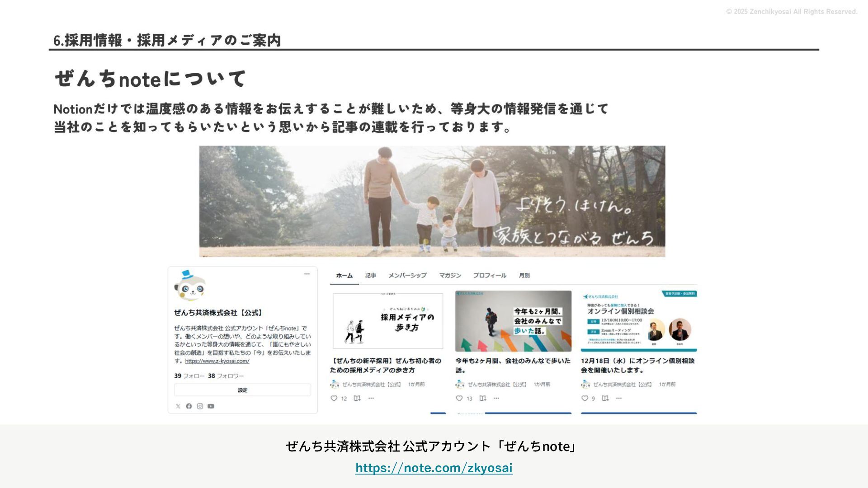The height and width of the screenshot is (488, 868).
Task: Open the プロフィール tab
Action: click(490, 276)
